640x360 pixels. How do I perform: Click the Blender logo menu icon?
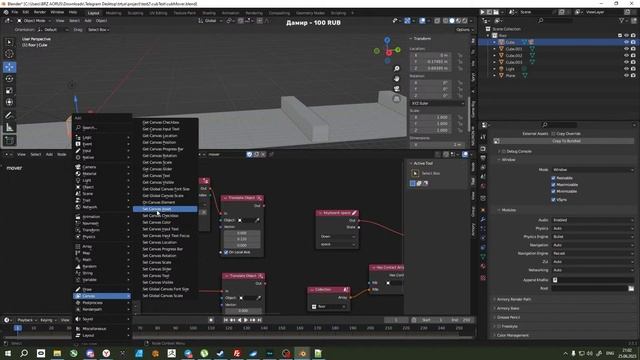point(6,12)
